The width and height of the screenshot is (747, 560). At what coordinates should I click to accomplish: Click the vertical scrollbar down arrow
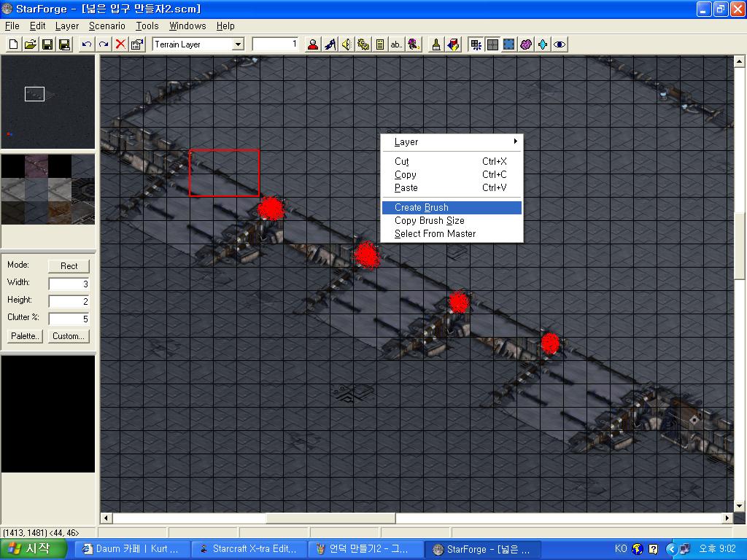pos(739,506)
